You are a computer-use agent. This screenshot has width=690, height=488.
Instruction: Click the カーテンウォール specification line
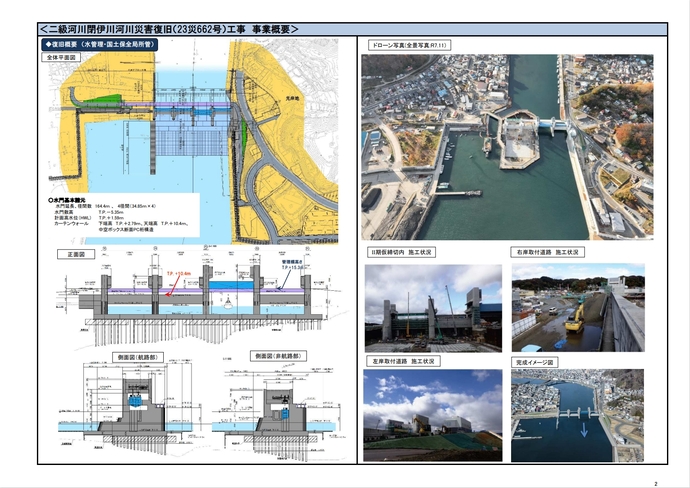[x=122, y=224]
